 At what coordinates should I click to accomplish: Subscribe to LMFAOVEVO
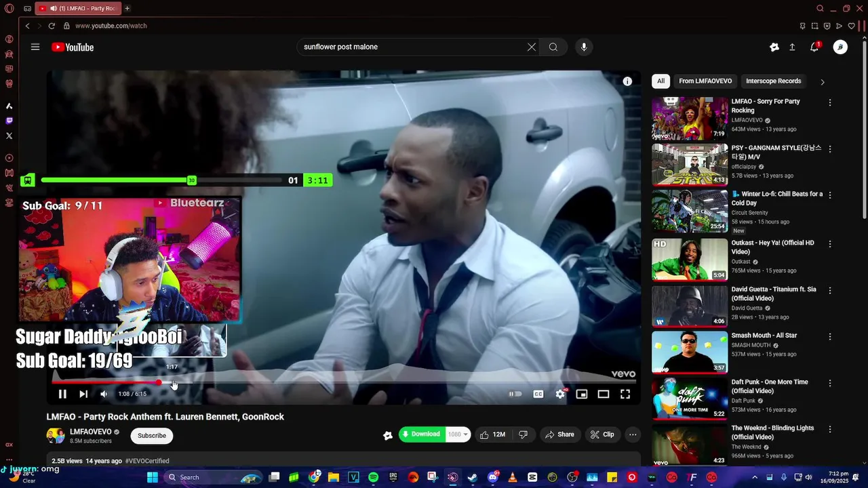coord(152,435)
